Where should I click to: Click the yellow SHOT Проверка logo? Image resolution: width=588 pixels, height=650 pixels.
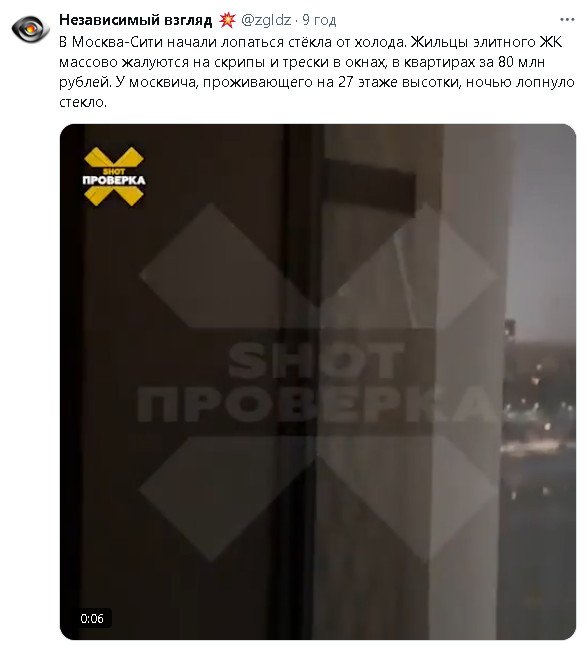[x=114, y=177]
